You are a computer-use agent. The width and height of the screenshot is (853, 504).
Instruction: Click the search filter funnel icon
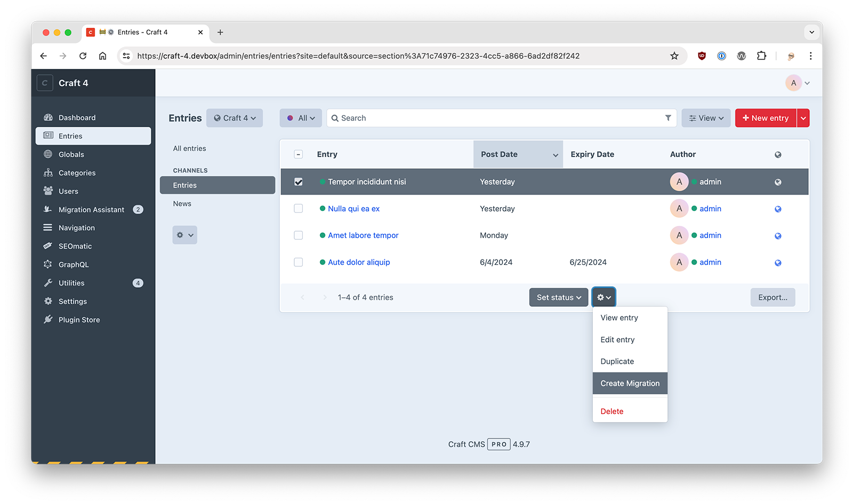click(668, 118)
